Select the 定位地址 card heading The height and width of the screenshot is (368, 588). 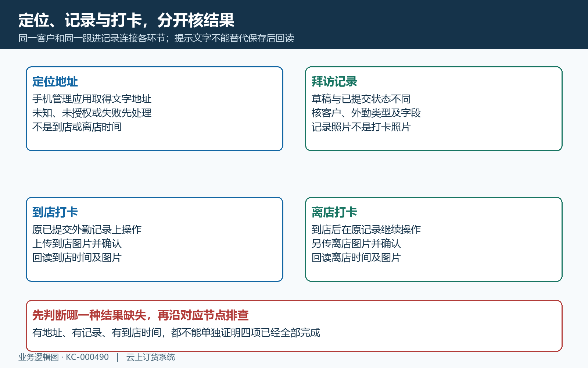coord(55,82)
